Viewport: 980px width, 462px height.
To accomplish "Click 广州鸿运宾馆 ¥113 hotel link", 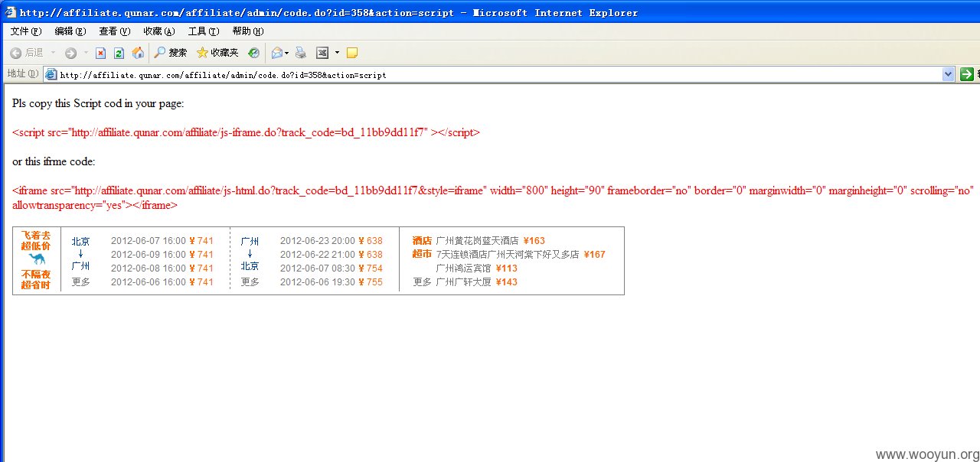I will [477, 268].
